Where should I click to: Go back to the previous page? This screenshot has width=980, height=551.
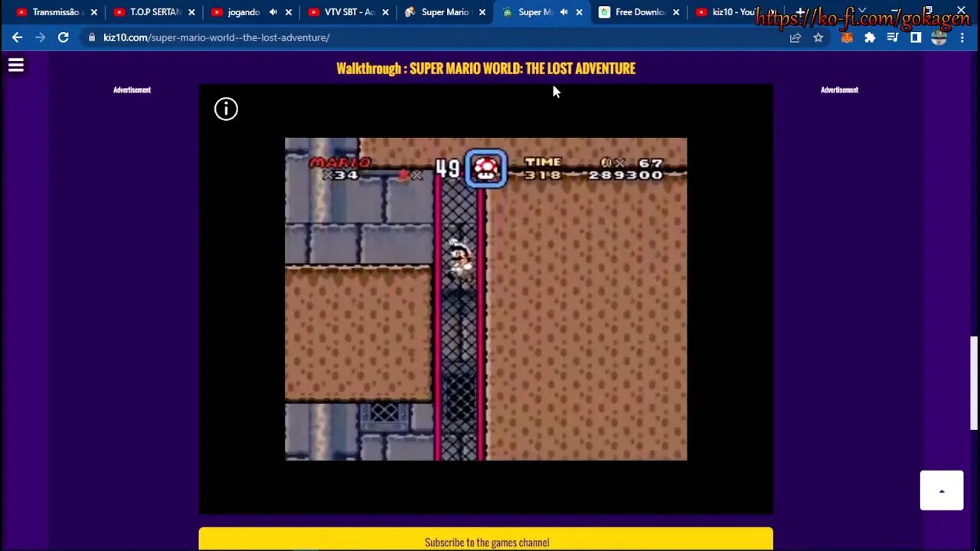click(17, 37)
